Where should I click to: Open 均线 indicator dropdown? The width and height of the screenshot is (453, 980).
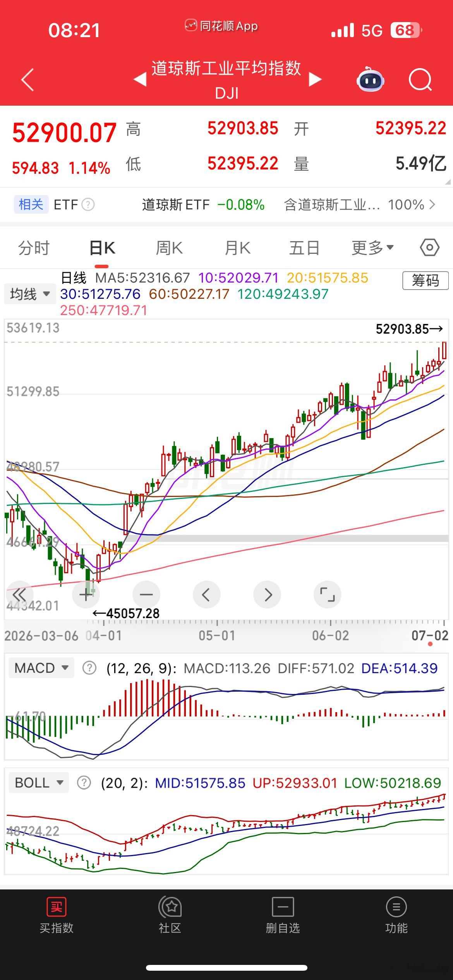pyautogui.click(x=30, y=294)
